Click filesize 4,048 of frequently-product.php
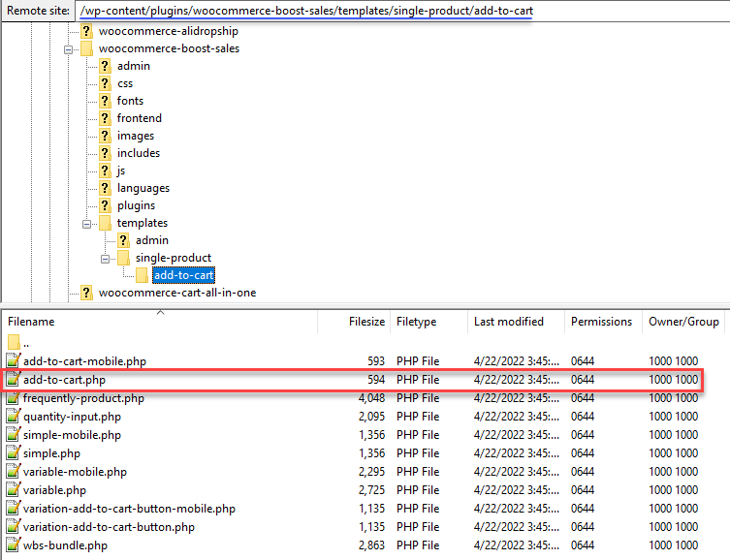The width and height of the screenshot is (730, 560). [371, 398]
